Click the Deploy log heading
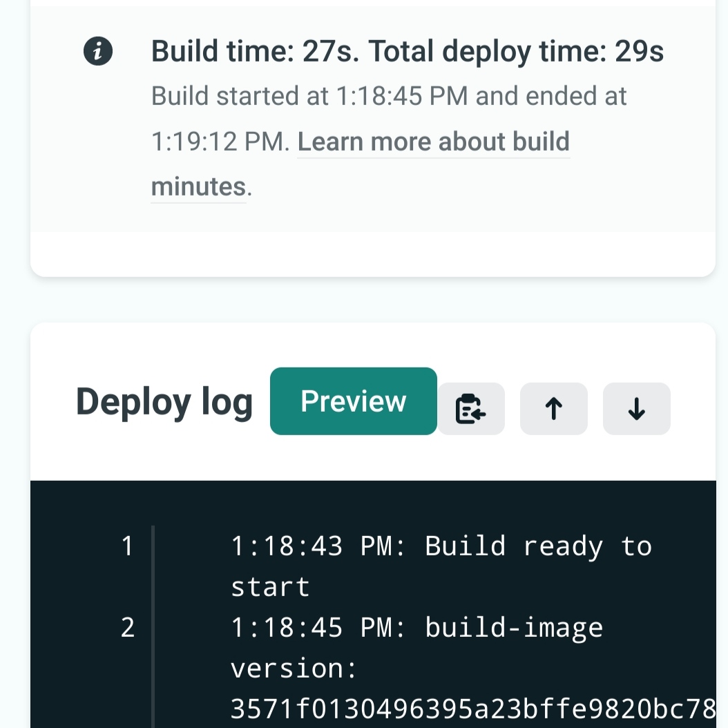Screen dimensions: 728x728 pyautogui.click(x=164, y=402)
